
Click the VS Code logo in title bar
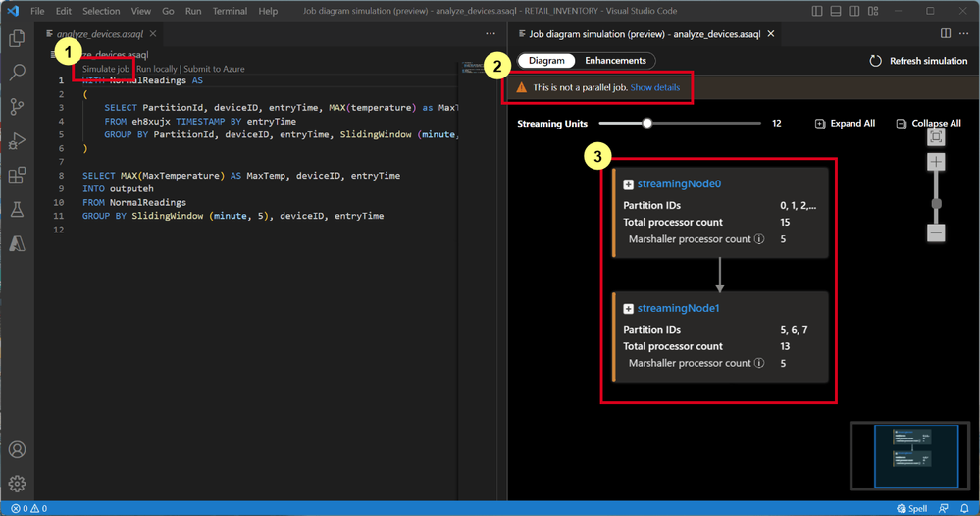pos(13,11)
